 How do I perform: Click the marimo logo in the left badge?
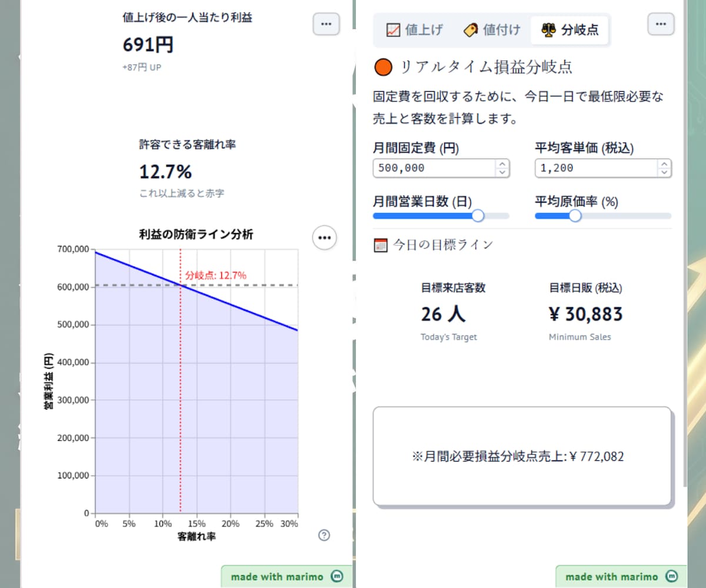pos(337,576)
